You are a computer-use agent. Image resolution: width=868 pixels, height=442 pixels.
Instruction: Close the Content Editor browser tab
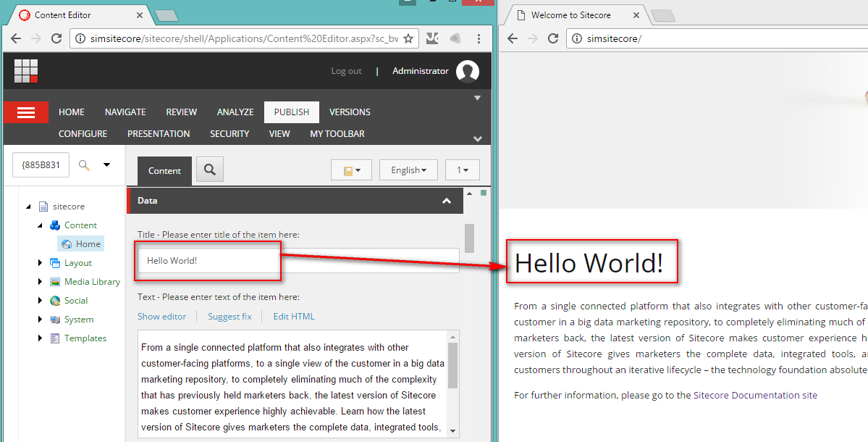coord(140,15)
